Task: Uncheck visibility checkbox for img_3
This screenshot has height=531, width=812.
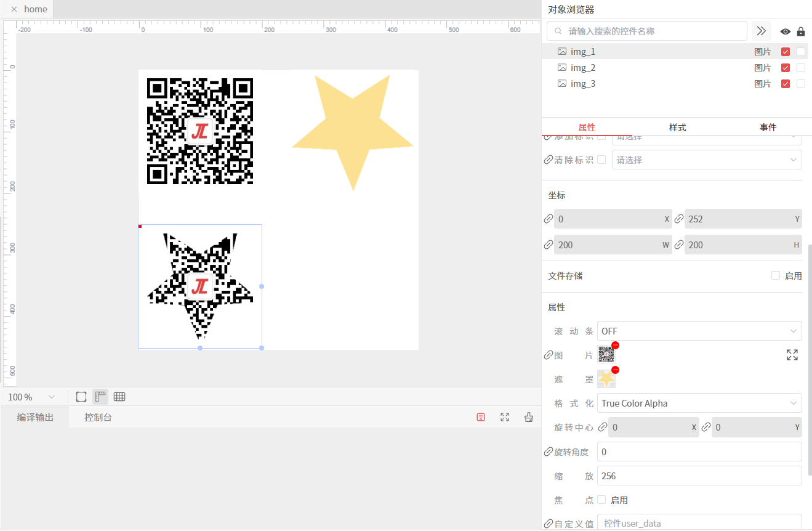Action: coord(786,84)
